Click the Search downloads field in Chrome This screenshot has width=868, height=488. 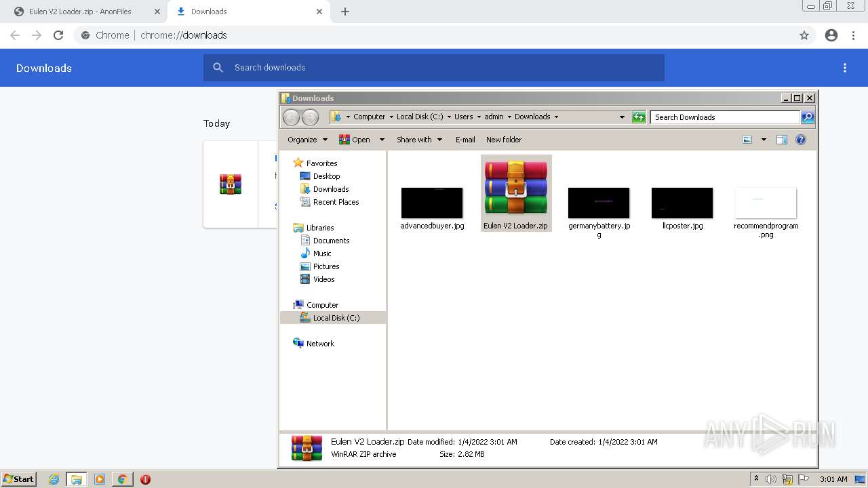[x=434, y=68]
